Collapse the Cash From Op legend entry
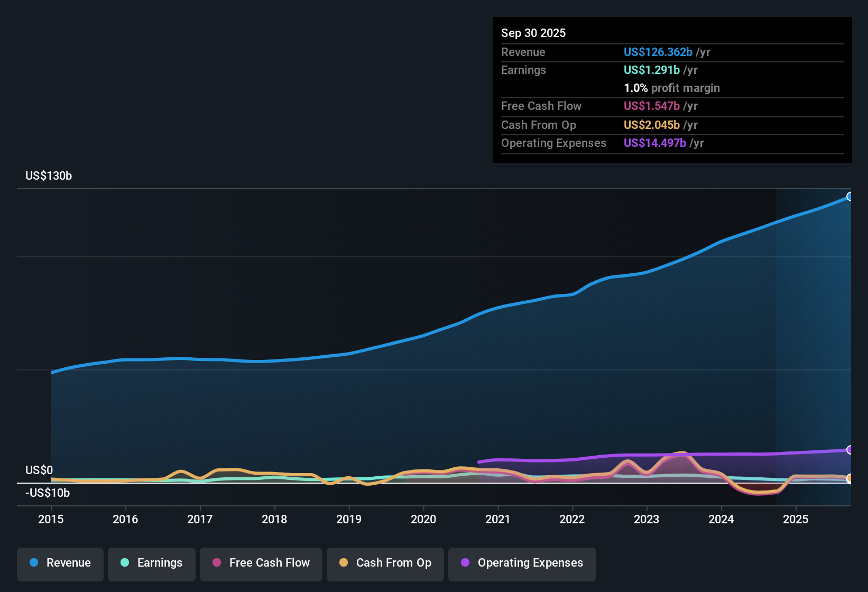This screenshot has height=592, width=868. tap(385, 563)
